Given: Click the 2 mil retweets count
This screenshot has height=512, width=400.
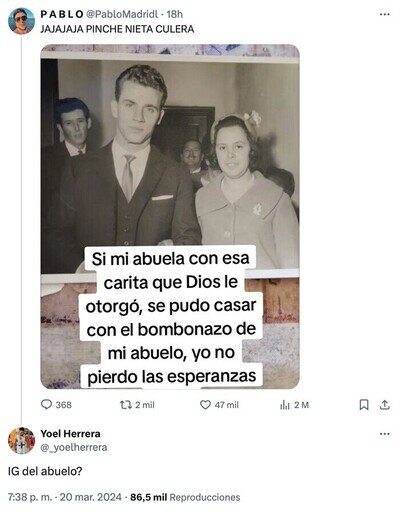Looking at the screenshot, I should point(145,405).
